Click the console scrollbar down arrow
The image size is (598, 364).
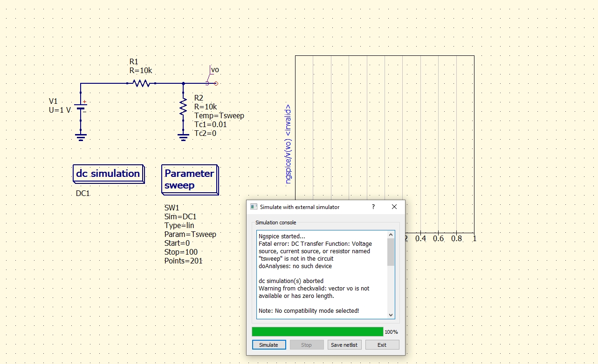(391, 315)
